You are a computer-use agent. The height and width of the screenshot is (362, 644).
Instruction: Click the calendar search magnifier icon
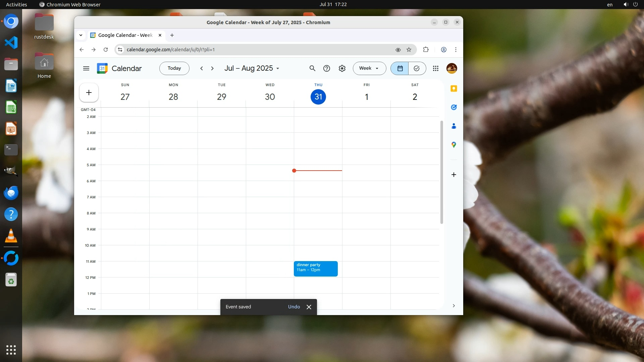click(x=312, y=68)
